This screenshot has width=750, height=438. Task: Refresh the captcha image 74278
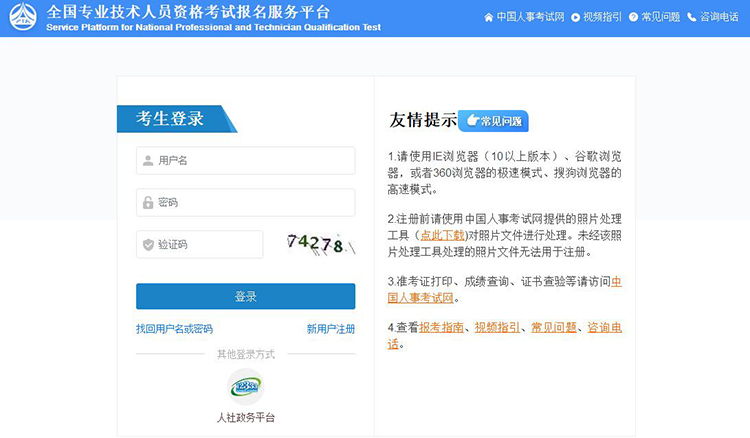click(x=321, y=244)
